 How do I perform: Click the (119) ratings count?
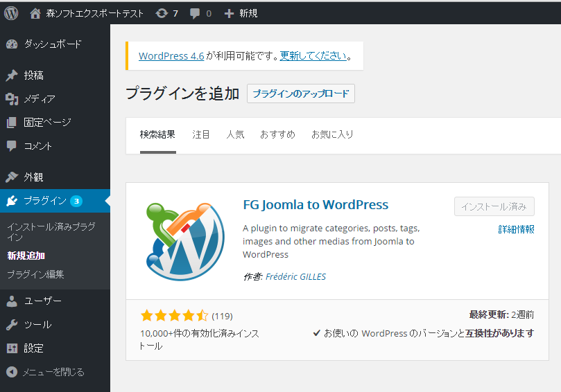pyautogui.click(x=222, y=317)
